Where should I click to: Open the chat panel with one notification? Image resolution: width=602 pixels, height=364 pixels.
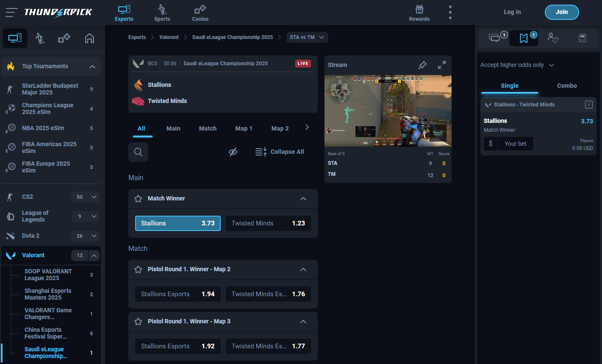click(494, 38)
